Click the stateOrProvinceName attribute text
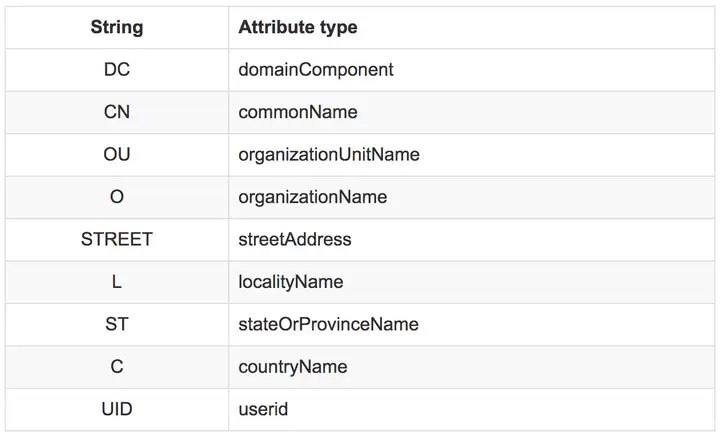Image resolution: width=720 pixels, height=436 pixels. point(329,325)
